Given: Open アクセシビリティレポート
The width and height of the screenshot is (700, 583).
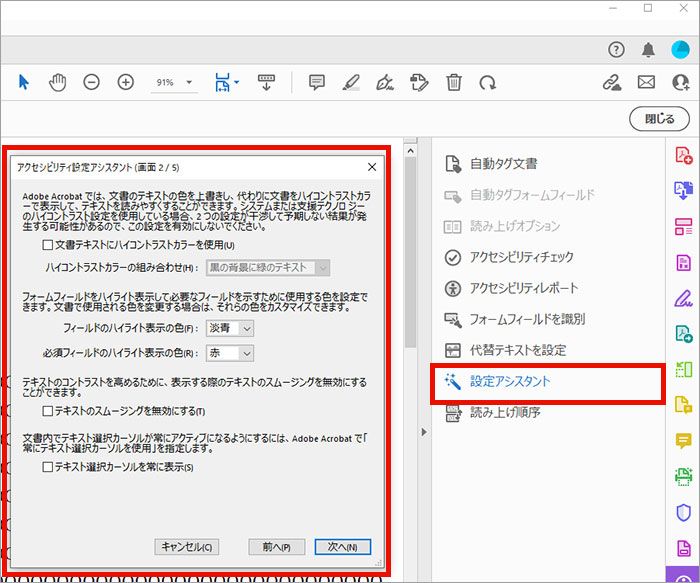Looking at the screenshot, I should (512, 288).
